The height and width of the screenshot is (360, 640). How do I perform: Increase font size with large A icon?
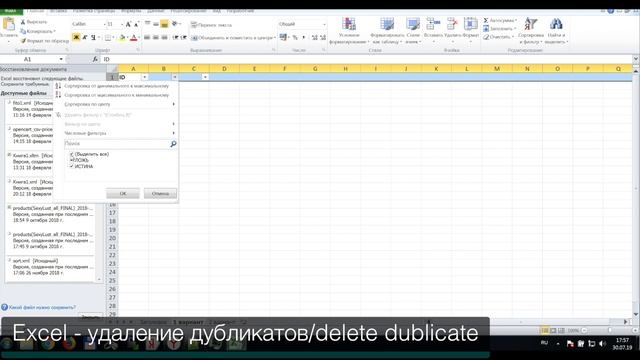point(128,24)
